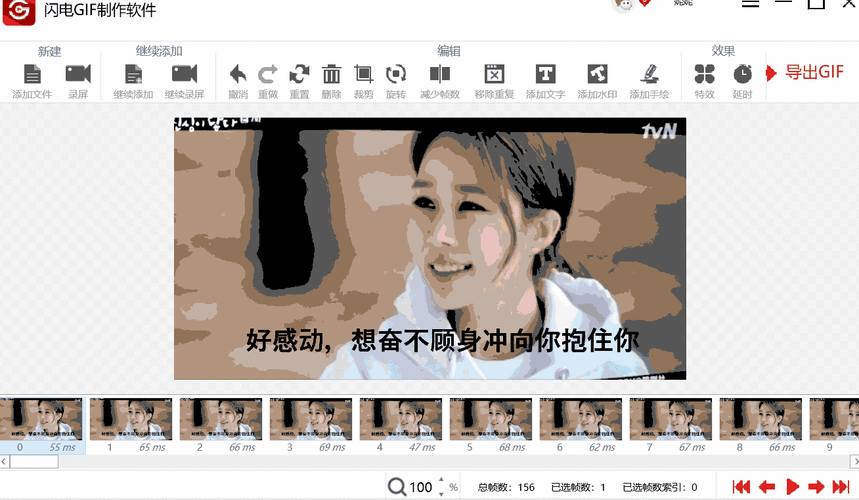Click the zoom magnifier icon
Viewport: 859px width, 500px height.
point(397,486)
